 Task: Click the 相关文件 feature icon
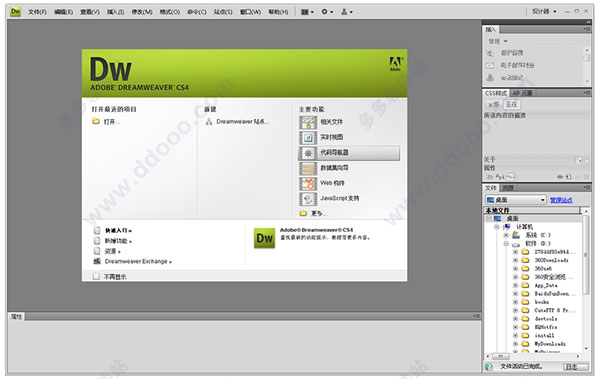pos(308,122)
